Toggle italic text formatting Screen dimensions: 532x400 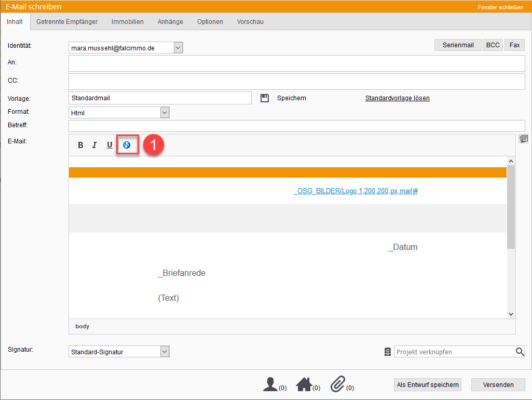click(x=94, y=145)
